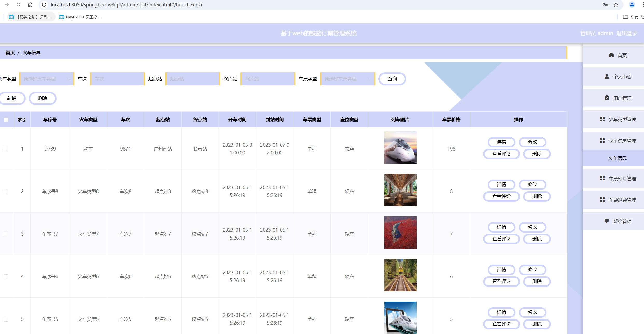Viewport: 644px width, 334px height.
Task: Click the icon beside 系统管理
Action: click(x=607, y=221)
